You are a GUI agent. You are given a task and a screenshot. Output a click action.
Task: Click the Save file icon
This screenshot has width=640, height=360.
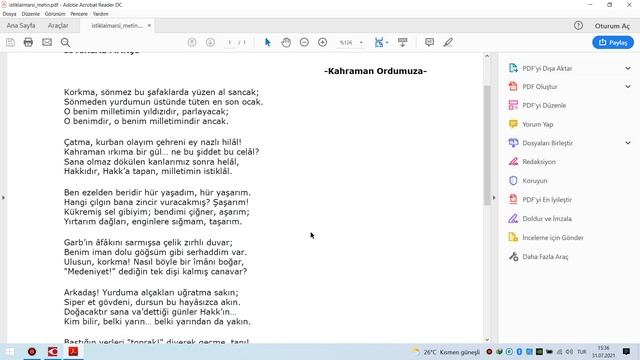point(10,42)
